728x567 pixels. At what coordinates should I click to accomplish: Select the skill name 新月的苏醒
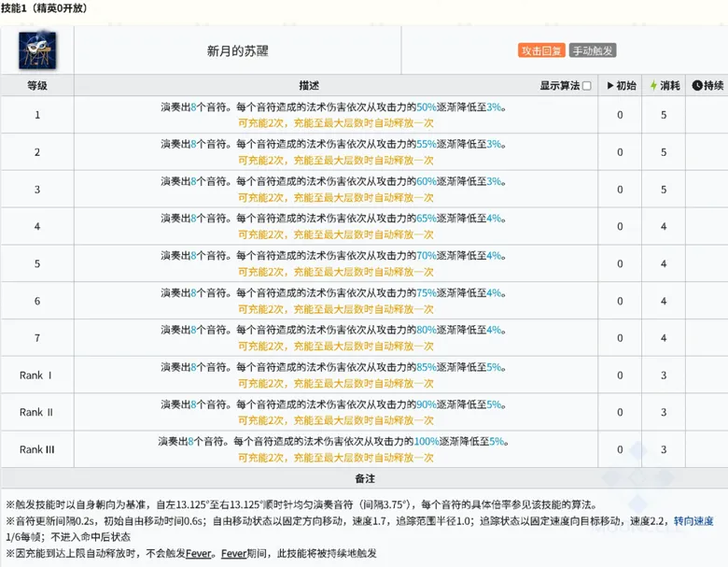coord(238,50)
